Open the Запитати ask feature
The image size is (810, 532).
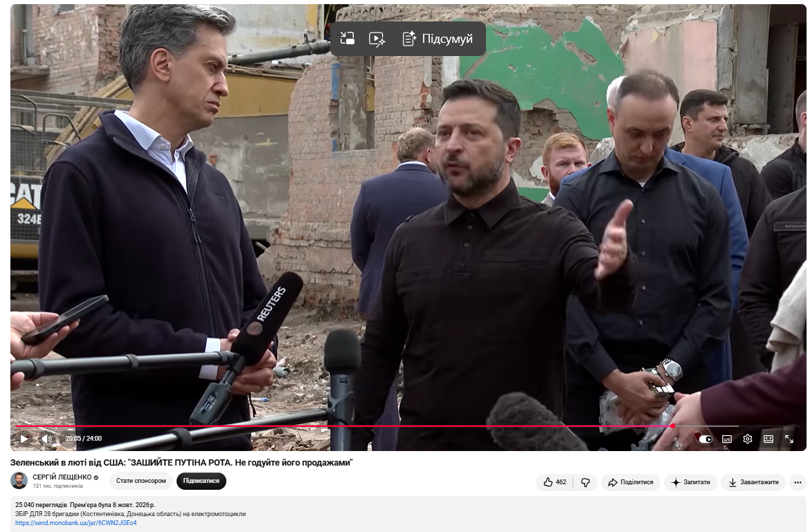(x=691, y=482)
